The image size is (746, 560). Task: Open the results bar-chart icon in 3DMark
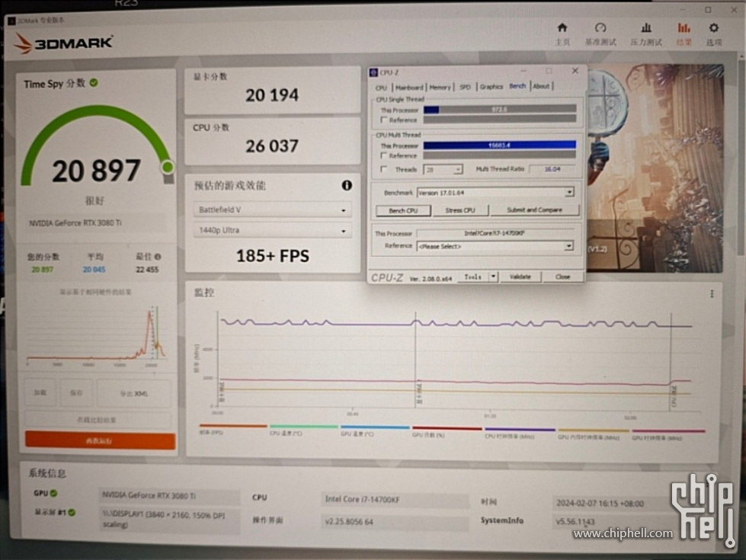click(x=684, y=28)
